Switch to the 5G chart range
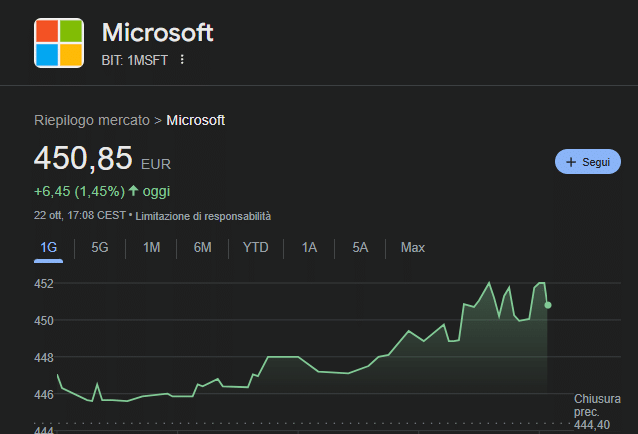 [100, 247]
